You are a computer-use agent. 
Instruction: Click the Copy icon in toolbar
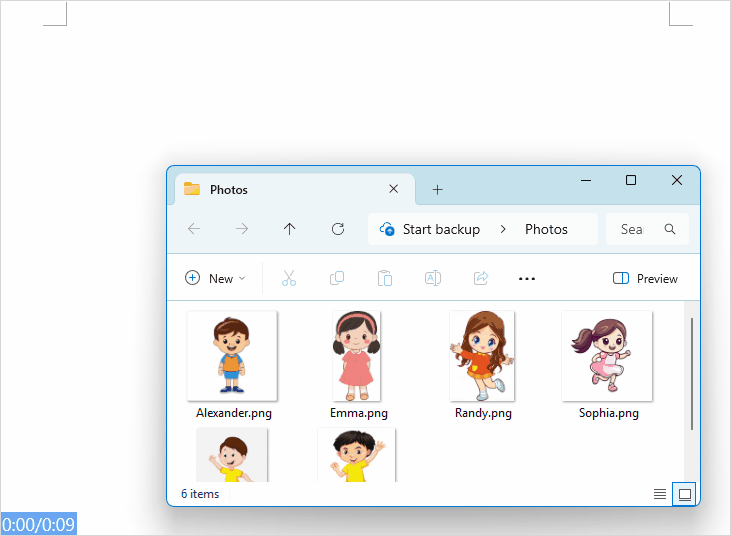click(337, 278)
